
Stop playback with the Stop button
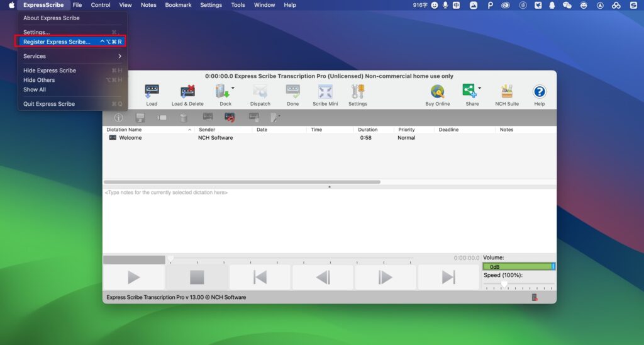[x=197, y=277]
